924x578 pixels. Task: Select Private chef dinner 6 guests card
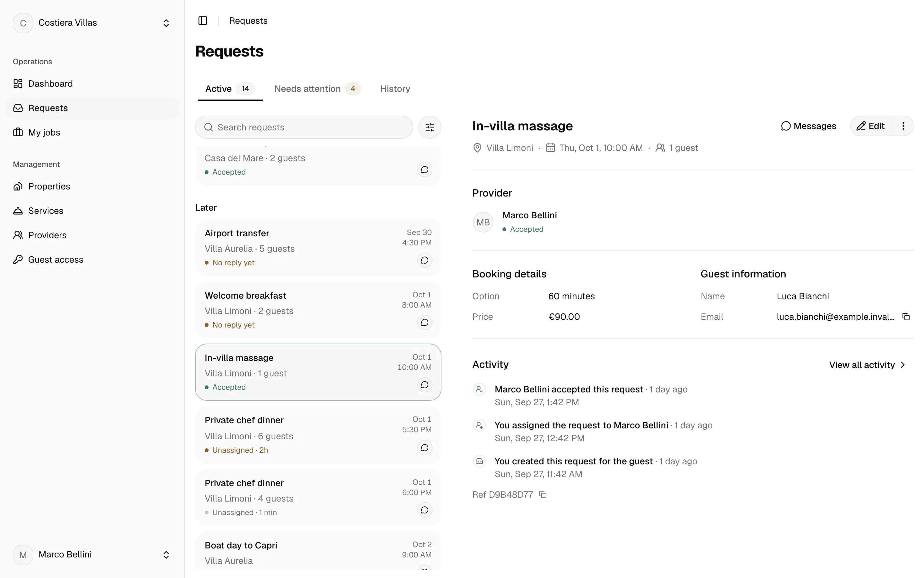[318, 435]
